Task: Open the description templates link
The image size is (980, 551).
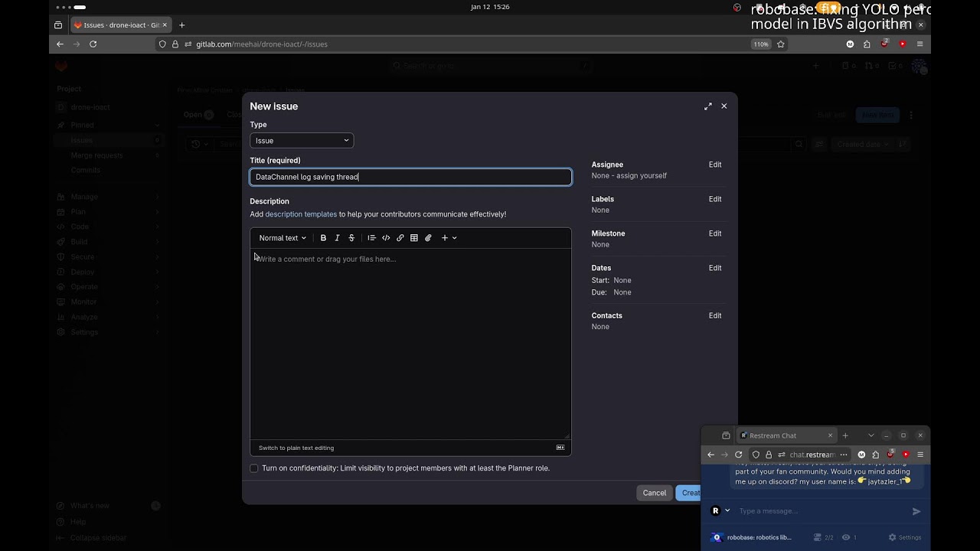Action: pyautogui.click(x=301, y=214)
